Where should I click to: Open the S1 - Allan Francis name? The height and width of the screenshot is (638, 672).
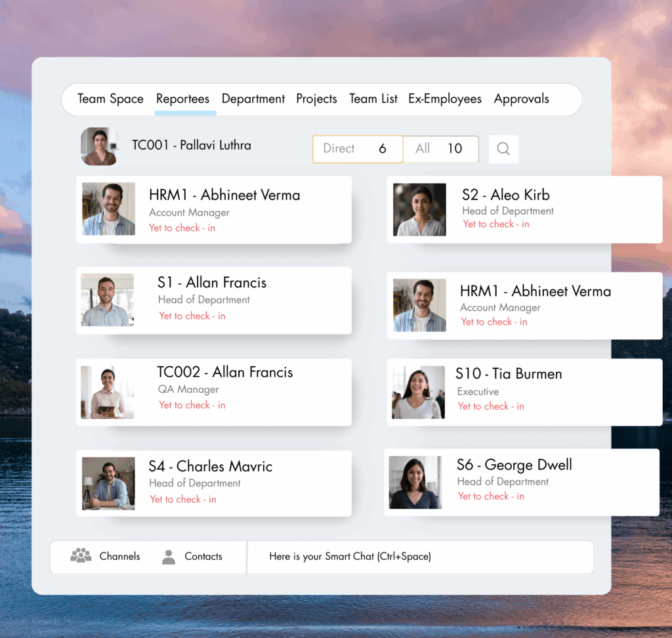point(212,282)
